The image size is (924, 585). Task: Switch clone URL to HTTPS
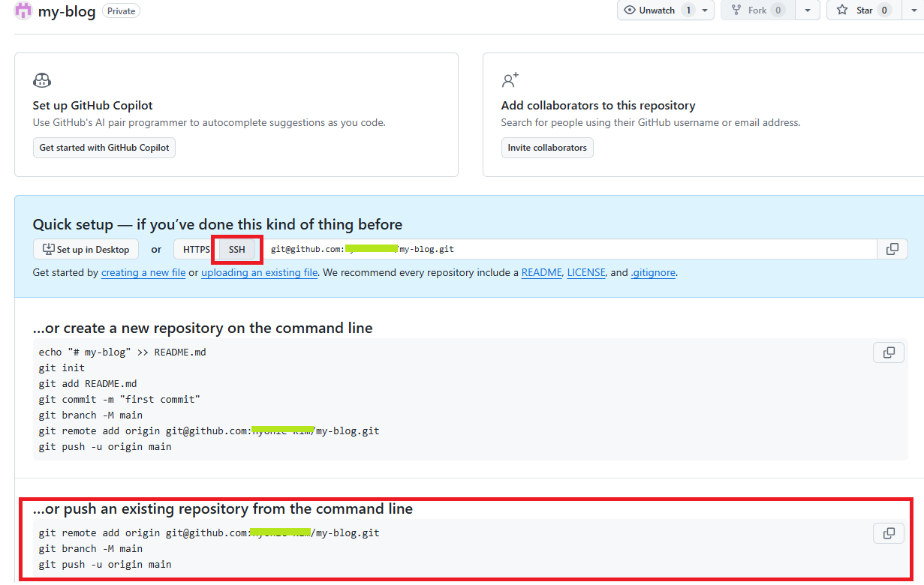pyautogui.click(x=197, y=249)
